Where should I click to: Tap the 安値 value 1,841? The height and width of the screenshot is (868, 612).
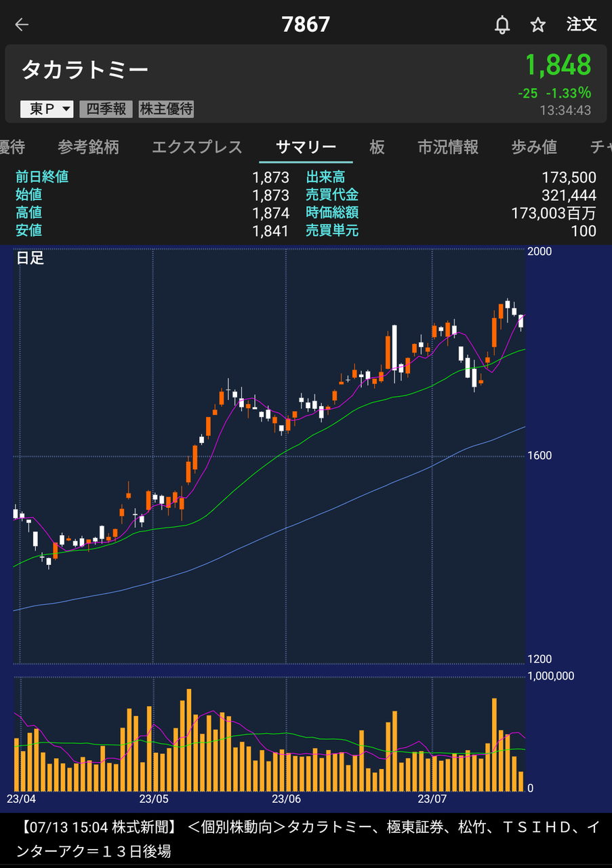(270, 231)
